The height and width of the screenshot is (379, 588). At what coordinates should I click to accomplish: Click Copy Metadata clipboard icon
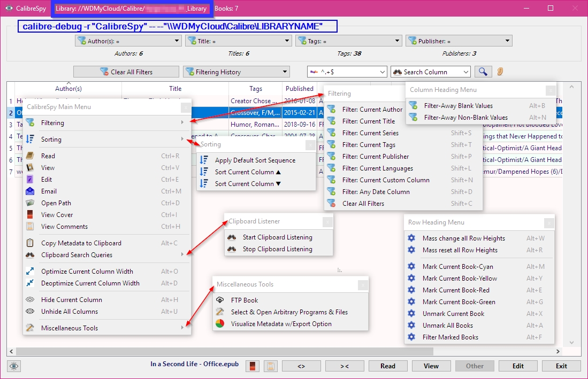coord(30,243)
